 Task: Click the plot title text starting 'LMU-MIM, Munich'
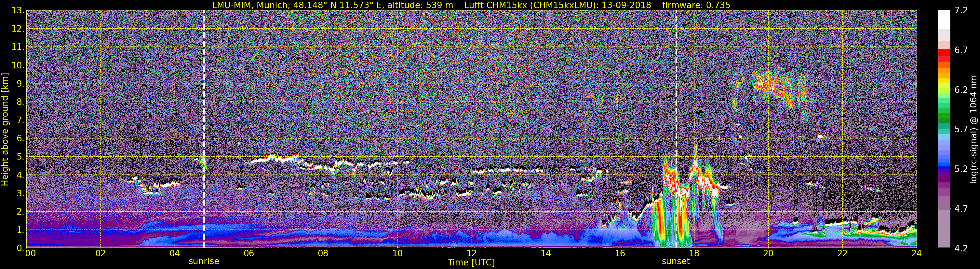pyautogui.click(x=471, y=5)
